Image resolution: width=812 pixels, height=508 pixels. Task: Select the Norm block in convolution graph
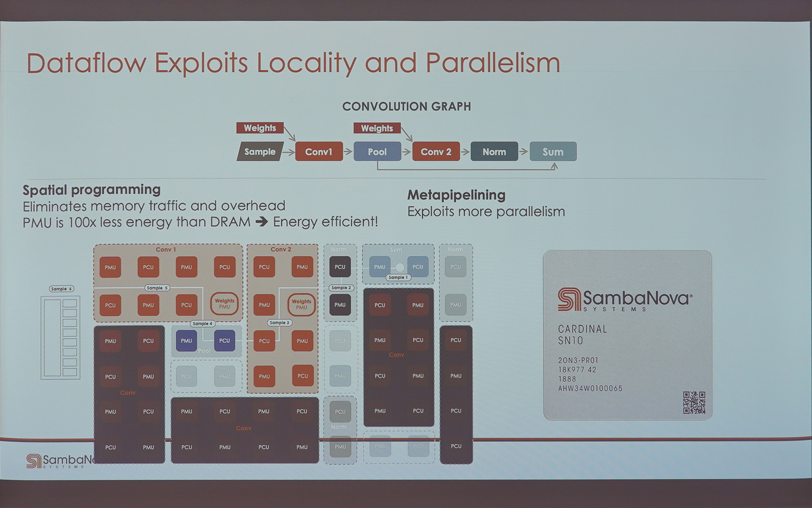pos(494,152)
